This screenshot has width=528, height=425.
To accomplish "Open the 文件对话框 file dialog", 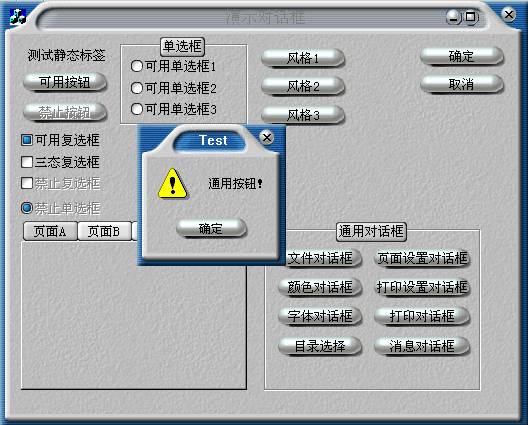I will (323, 258).
